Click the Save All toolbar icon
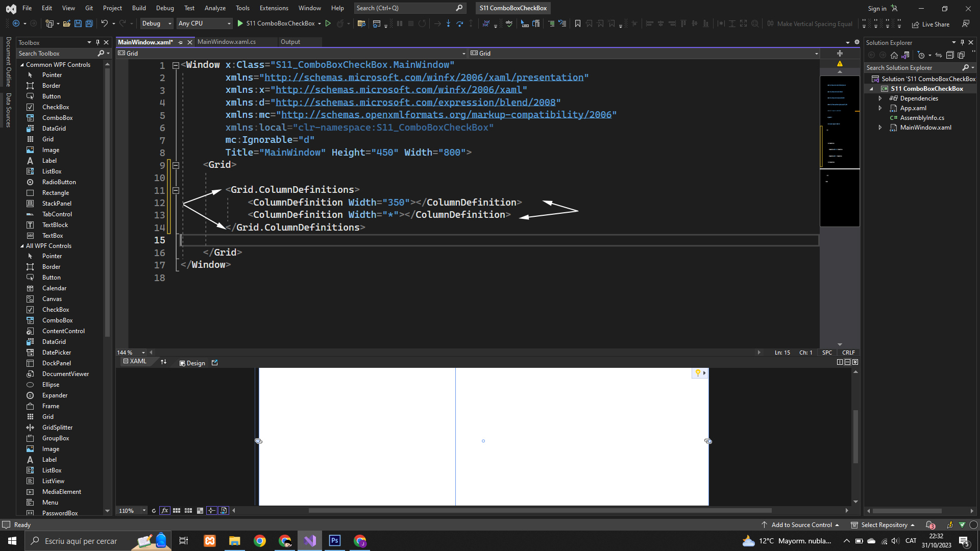This screenshot has height=551, width=980. [x=89, y=23]
